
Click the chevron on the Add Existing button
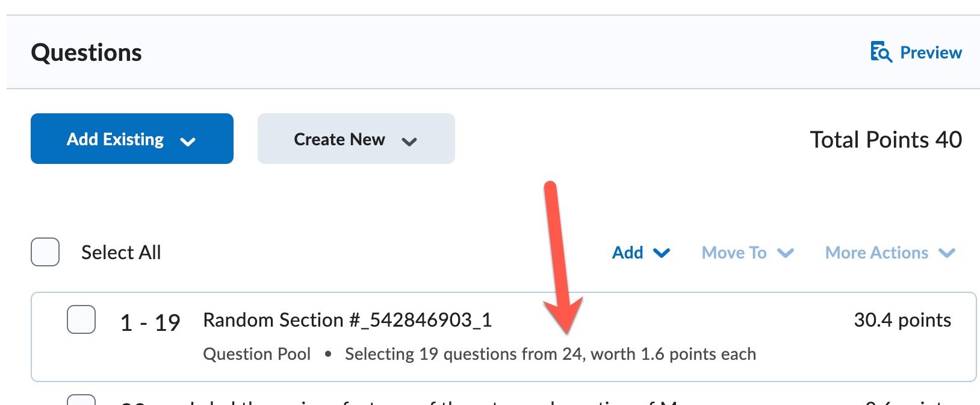[188, 142]
